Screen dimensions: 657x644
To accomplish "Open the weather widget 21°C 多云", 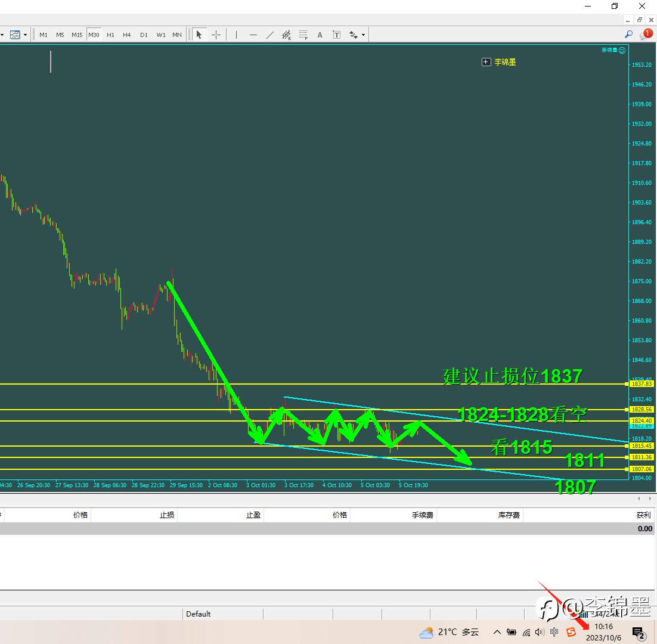I will [x=449, y=632].
